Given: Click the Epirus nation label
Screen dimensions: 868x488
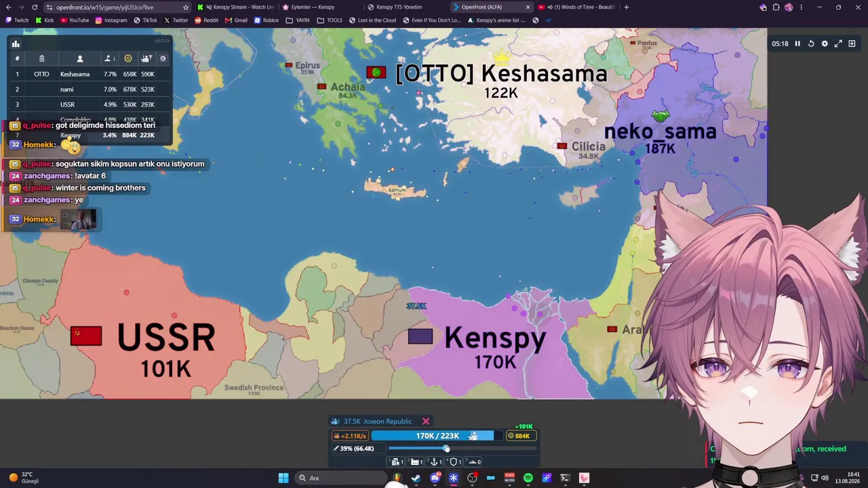Looking at the screenshot, I should click(307, 65).
